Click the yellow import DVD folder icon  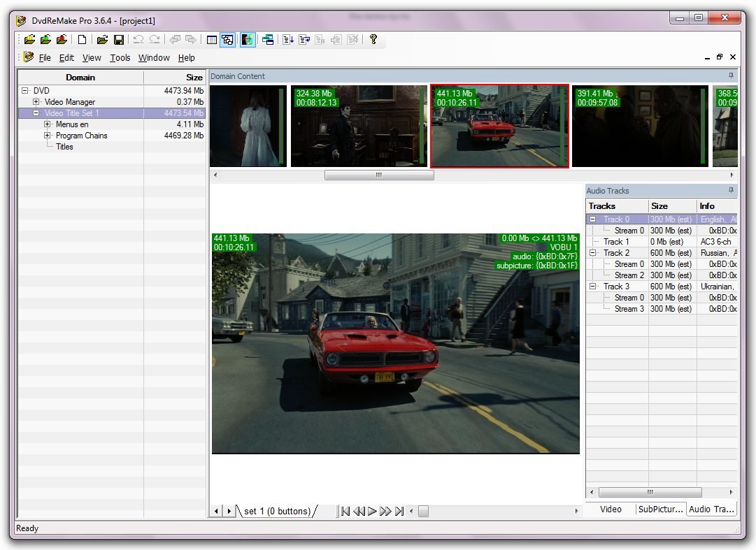(30, 40)
